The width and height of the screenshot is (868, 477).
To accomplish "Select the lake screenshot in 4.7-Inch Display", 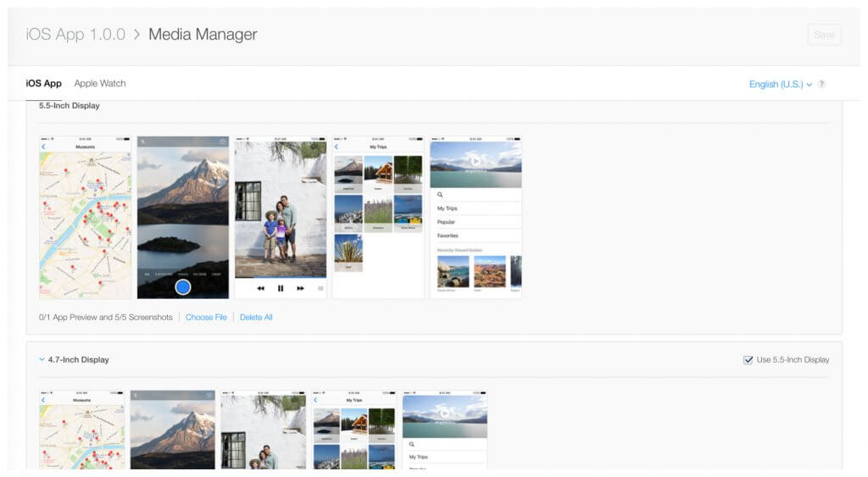I will coord(445,430).
